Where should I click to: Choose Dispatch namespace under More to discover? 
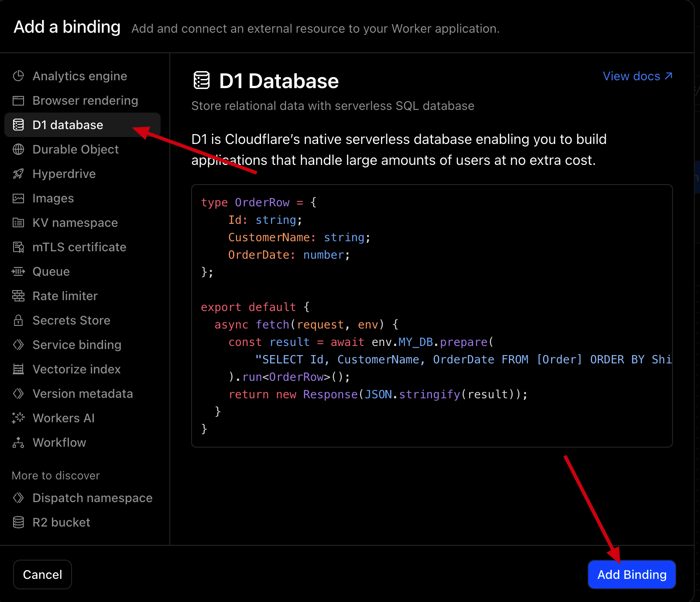pyautogui.click(x=92, y=498)
